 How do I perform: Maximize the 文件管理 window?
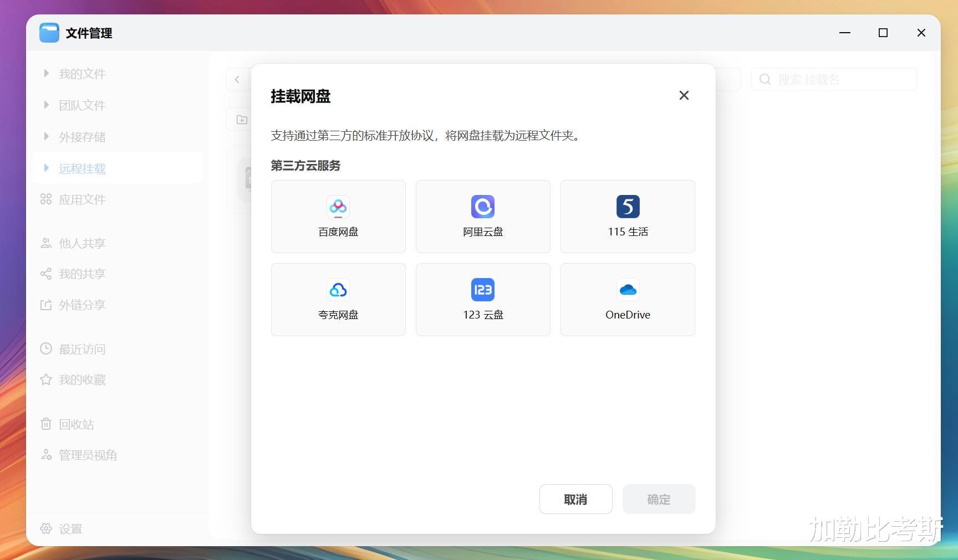pyautogui.click(x=883, y=33)
